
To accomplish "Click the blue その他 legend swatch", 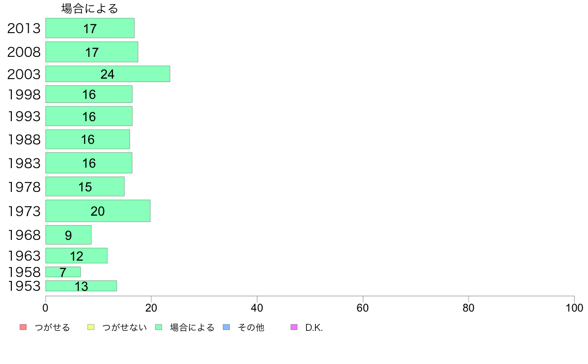I will coord(227,327).
